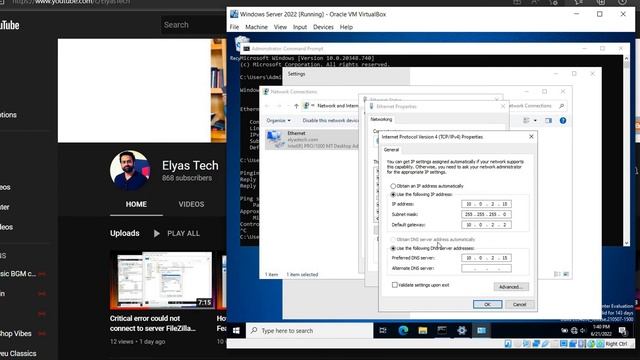Screen dimensions: 640x360
Task: Click 'Disable this network device' in toolbar
Action: coord(331,121)
